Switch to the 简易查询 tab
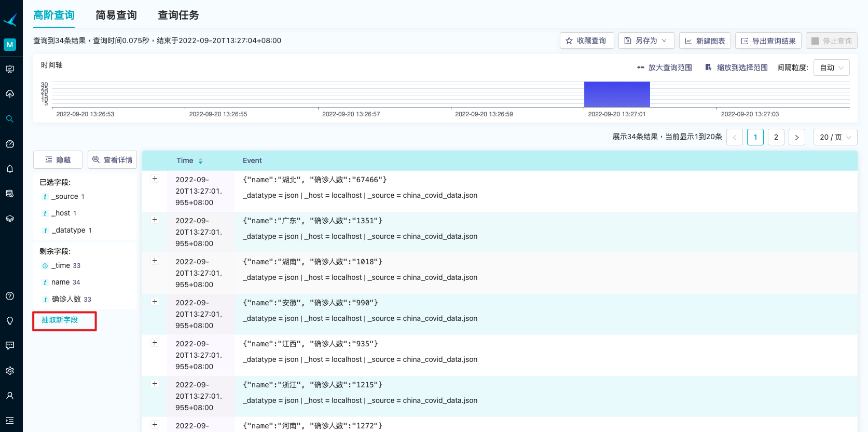 [116, 15]
